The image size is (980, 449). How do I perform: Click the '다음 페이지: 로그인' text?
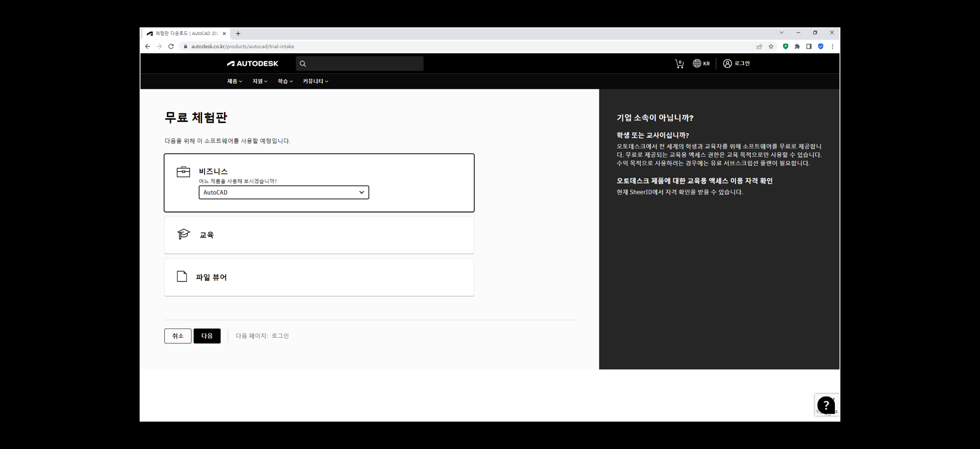point(262,336)
